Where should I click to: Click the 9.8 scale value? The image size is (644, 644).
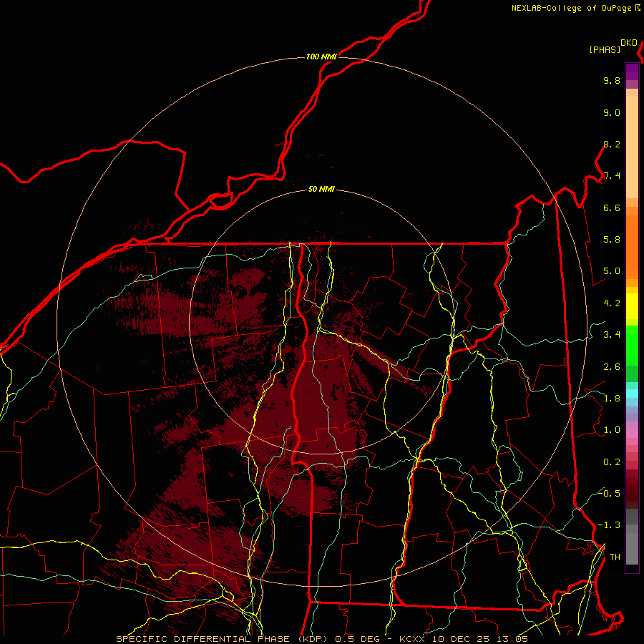(612, 81)
